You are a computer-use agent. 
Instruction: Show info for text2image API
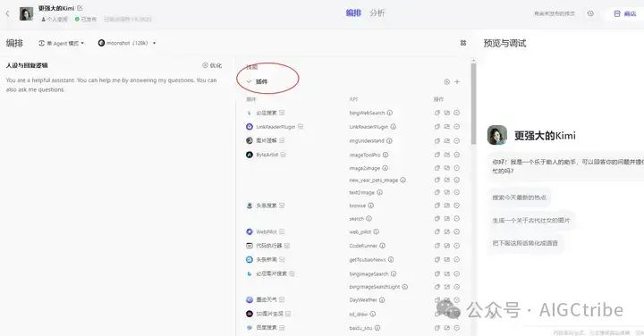pos(379,192)
